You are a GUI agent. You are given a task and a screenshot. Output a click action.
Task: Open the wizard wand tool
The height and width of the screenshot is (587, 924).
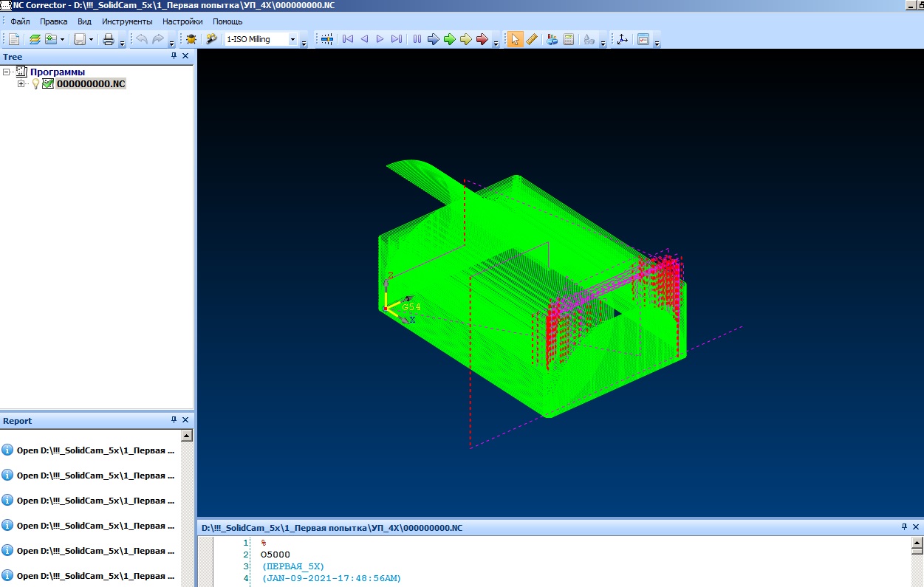coord(211,39)
